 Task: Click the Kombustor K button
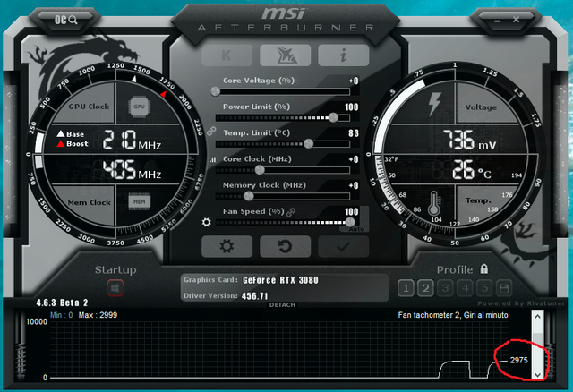pyautogui.click(x=227, y=55)
